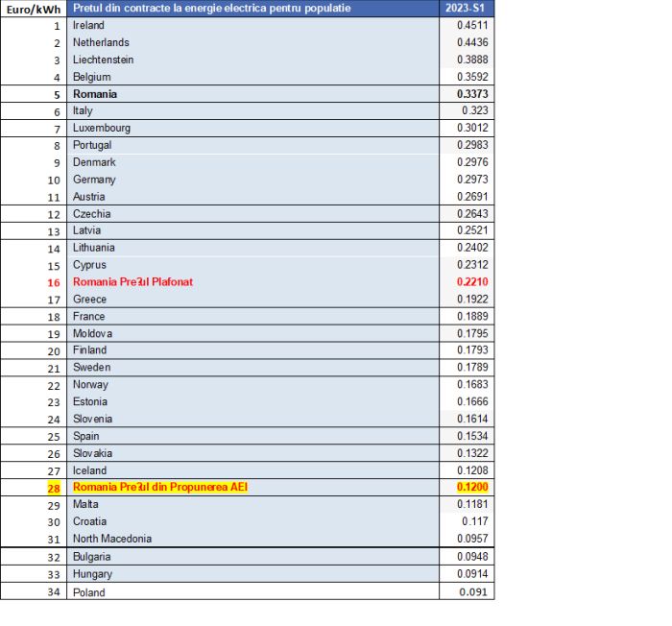The image size is (672, 626).
Task: Select the value 0.4511
Action: [x=472, y=25]
